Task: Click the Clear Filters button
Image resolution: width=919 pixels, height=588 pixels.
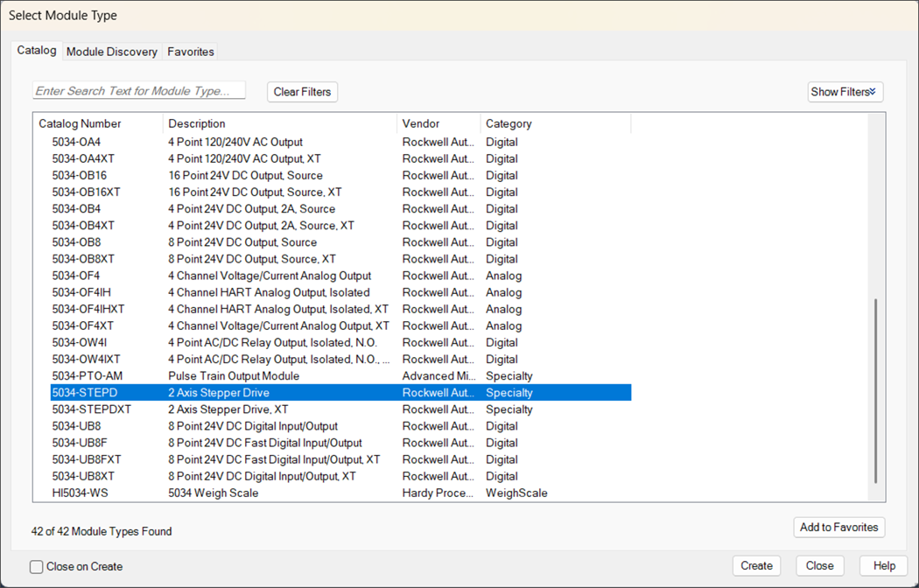Action: 303,92
